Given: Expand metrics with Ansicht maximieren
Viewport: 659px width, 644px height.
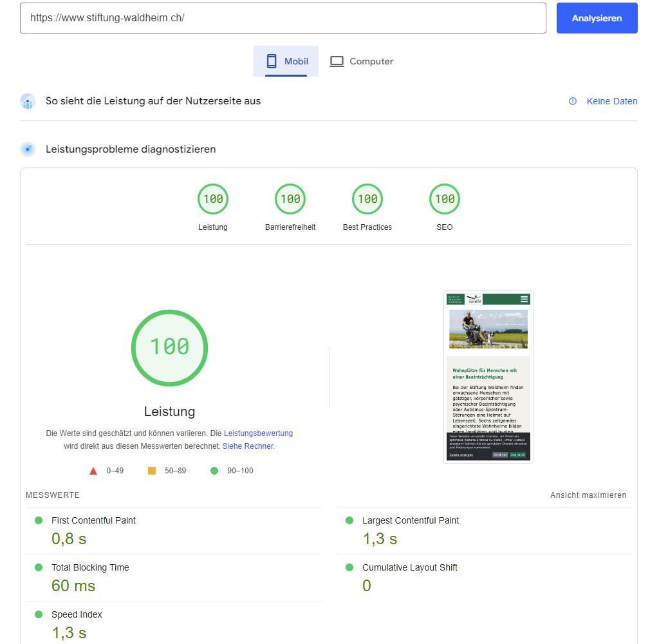Looking at the screenshot, I should click(x=588, y=495).
